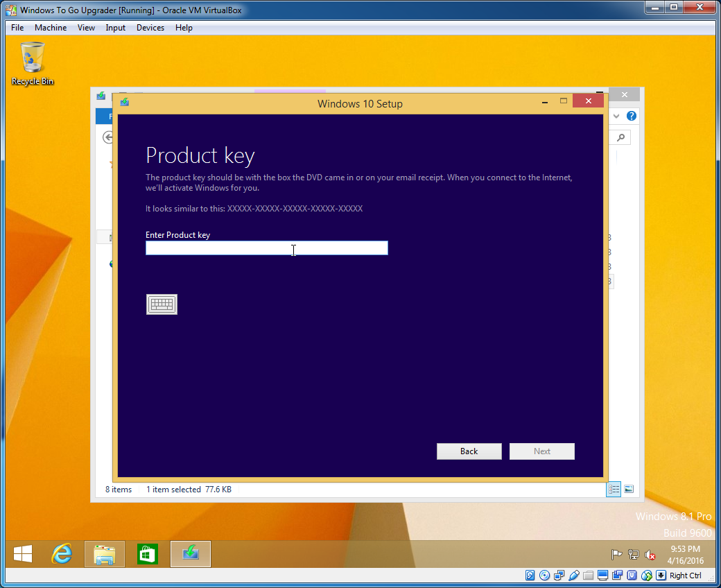Open Windows Store from taskbar
This screenshot has height=588, width=721.
tap(148, 554)
